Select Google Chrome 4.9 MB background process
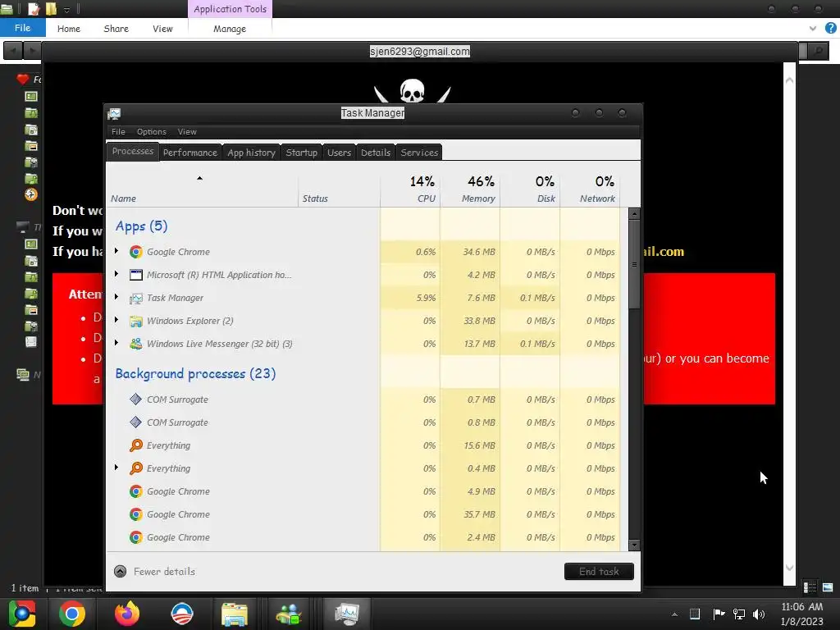Image resolution: width=840 pixels, height=630 pixels. pyautogui.click(x=363, y=491)
